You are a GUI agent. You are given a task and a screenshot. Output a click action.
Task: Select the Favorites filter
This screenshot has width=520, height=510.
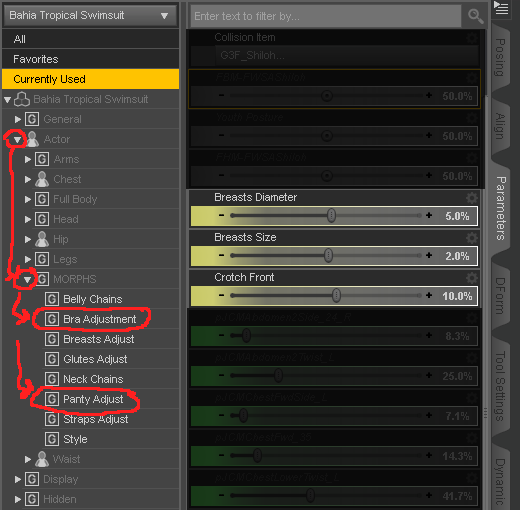[91, 59]
